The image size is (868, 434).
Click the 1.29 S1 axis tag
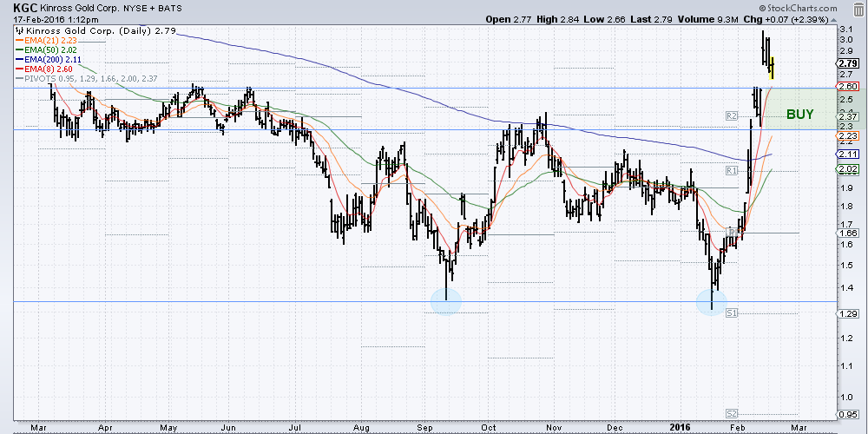click(x=848, y=313)
